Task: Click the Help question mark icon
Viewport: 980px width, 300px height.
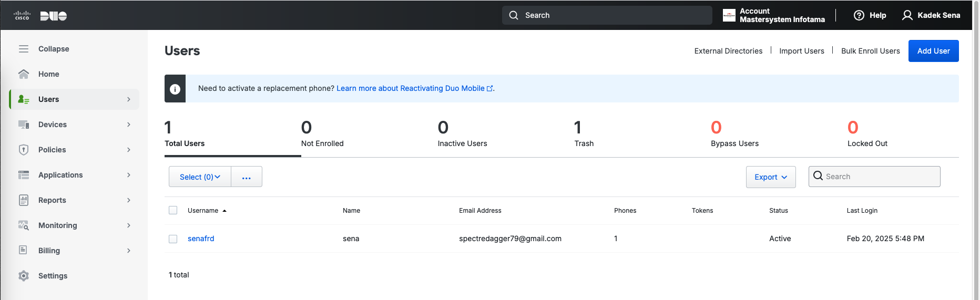Action: pyautogui.click(x=859, y=15)
